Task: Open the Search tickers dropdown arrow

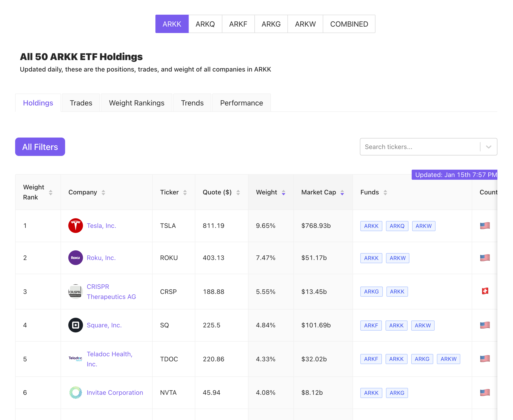Action: (488, 147)
